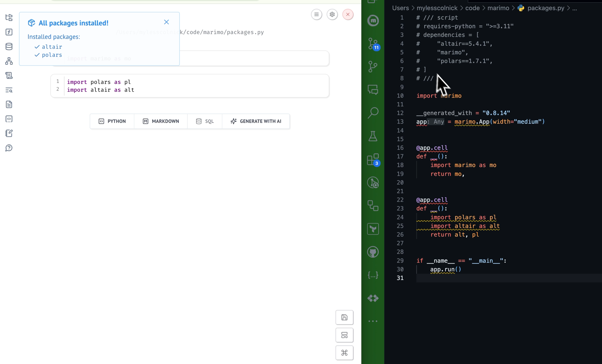602x364 pixels.
Task: Click the marimo folder breadcrumb
Action: pos(498,8)
